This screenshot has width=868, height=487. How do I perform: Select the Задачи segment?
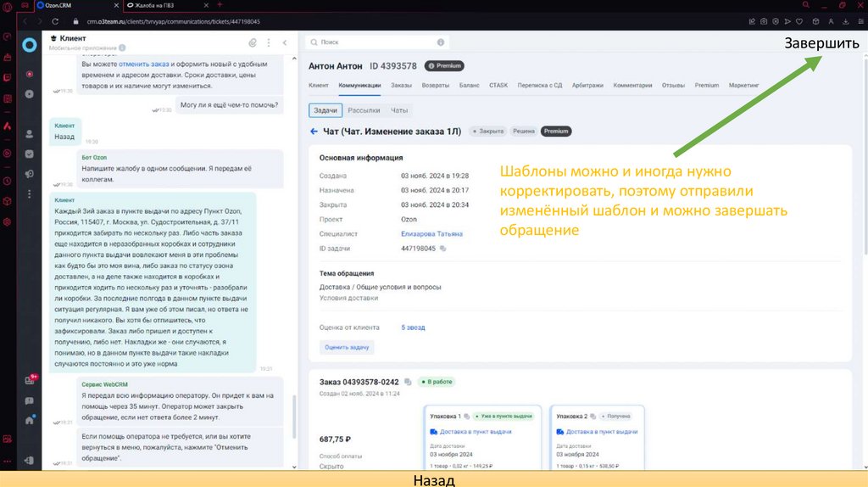(x=325, y=110)
